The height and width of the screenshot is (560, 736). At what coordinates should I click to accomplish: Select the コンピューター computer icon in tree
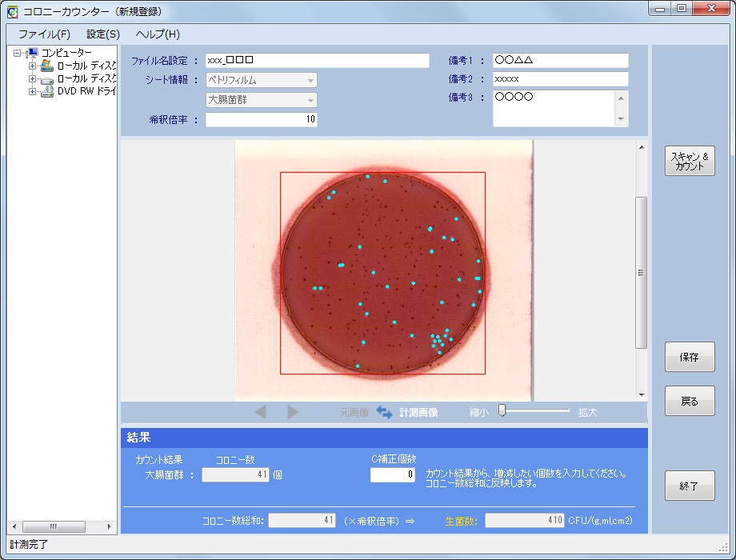pos(33,52)
